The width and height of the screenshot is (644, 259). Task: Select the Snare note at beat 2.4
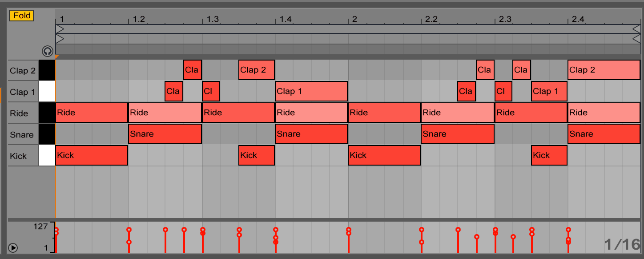604,134
